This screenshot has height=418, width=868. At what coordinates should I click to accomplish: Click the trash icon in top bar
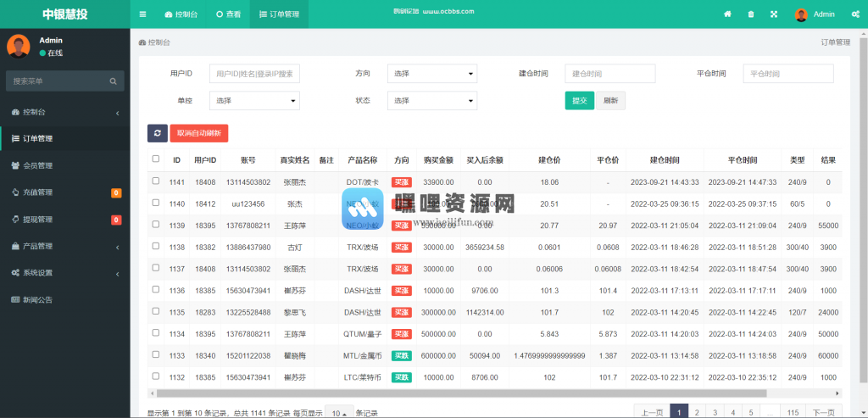tap(751, 14)
